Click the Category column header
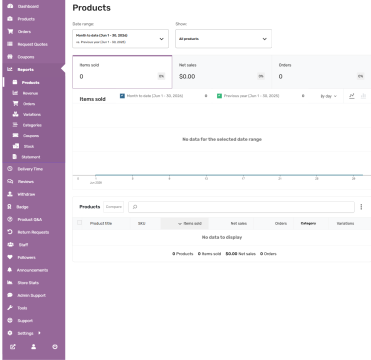Image resolution: width=371 pixels, height=360 pixels. pos(308,223)
